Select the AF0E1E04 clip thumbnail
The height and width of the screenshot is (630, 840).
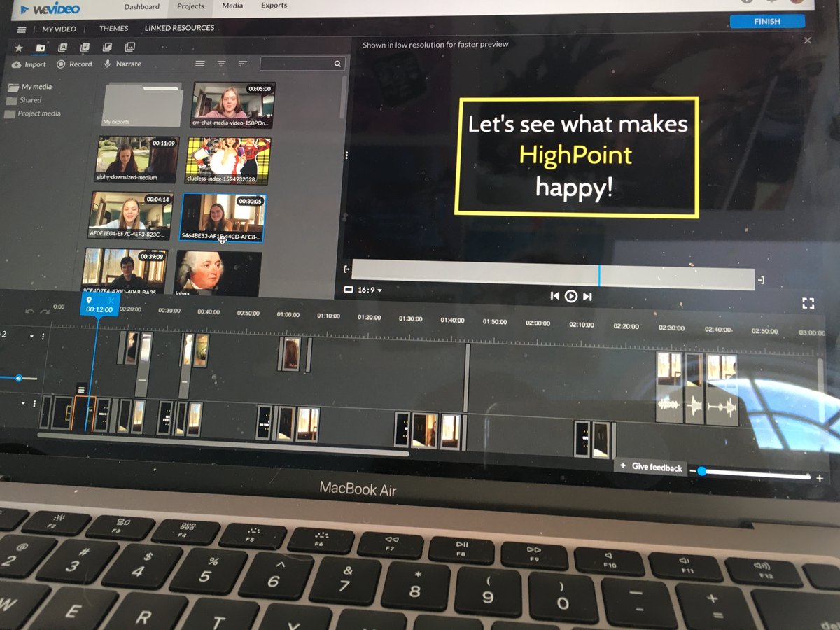[131, 216]
